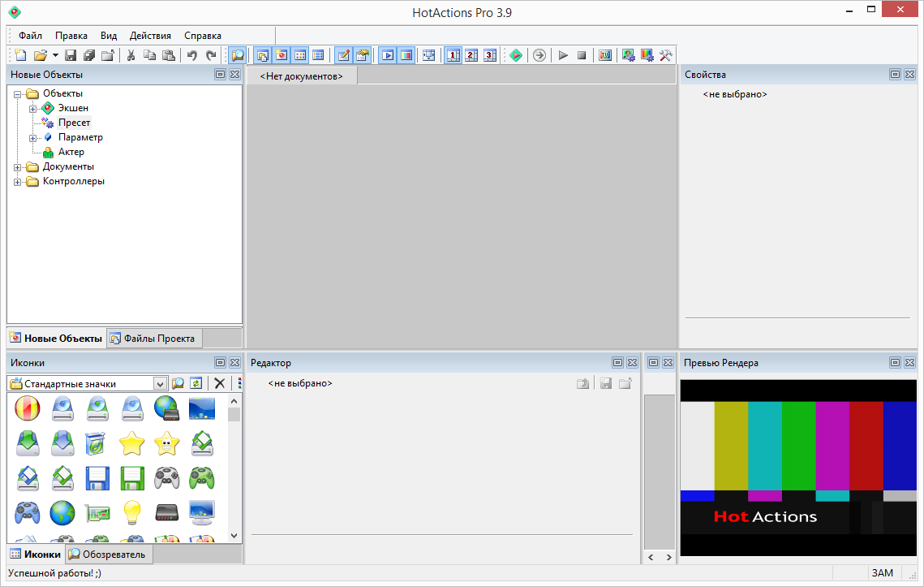This screenshot has width=924, height=587.
Task: Switch to layout 3 in toolbar
Action: point(490,55)
